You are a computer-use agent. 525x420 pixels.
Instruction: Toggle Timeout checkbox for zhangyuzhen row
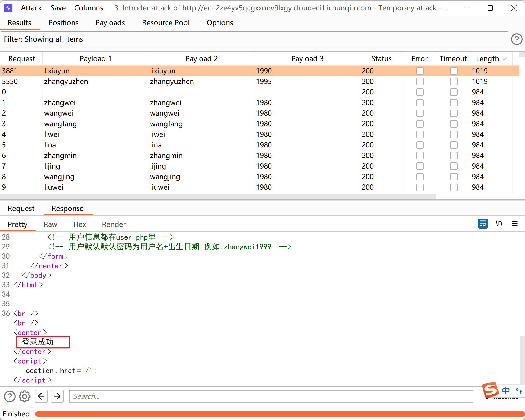454,82
